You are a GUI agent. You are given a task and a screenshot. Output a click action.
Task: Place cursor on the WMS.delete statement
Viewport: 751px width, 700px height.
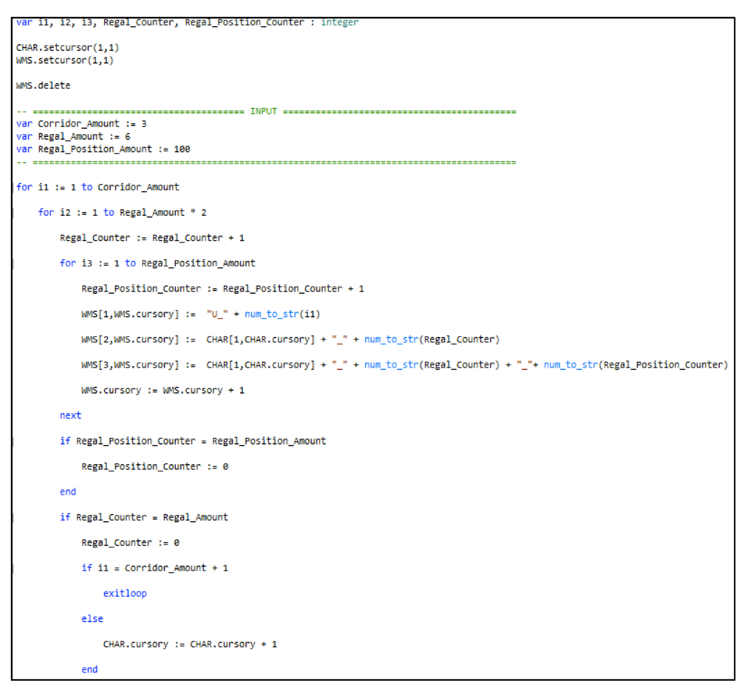point(43,86)
